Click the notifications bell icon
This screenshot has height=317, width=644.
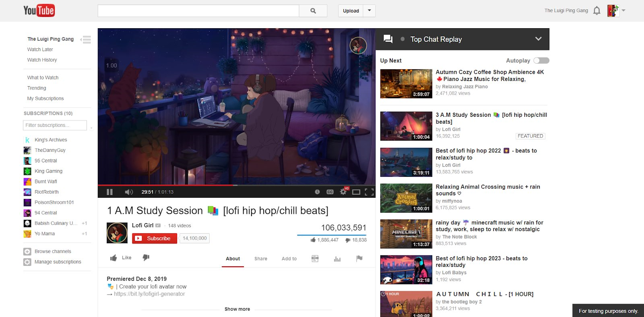[597, 10]
